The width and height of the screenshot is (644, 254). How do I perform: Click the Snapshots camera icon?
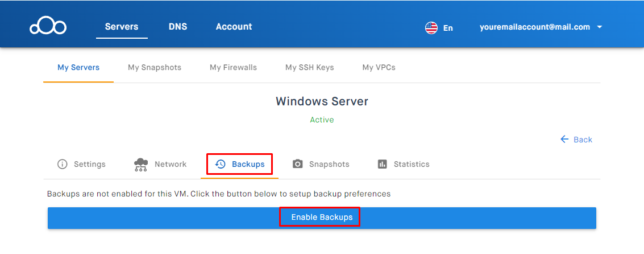pyautogui.click(x=298, y=164)
